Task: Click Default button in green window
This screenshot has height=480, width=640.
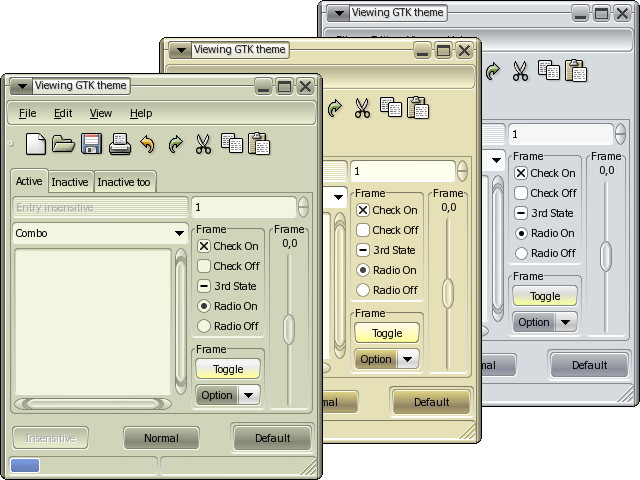Action: tap(272, 438)
